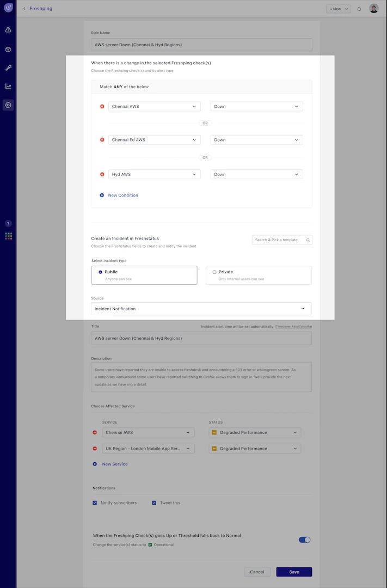The width and height of the screenshot is (387, 588).
Task: Click the Cancel button
Action: [x=257, y=572]
